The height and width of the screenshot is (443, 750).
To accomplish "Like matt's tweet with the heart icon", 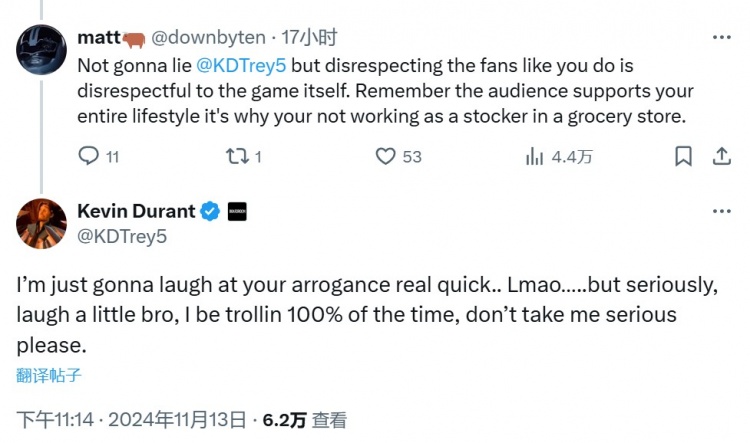I will coord(386,156).
